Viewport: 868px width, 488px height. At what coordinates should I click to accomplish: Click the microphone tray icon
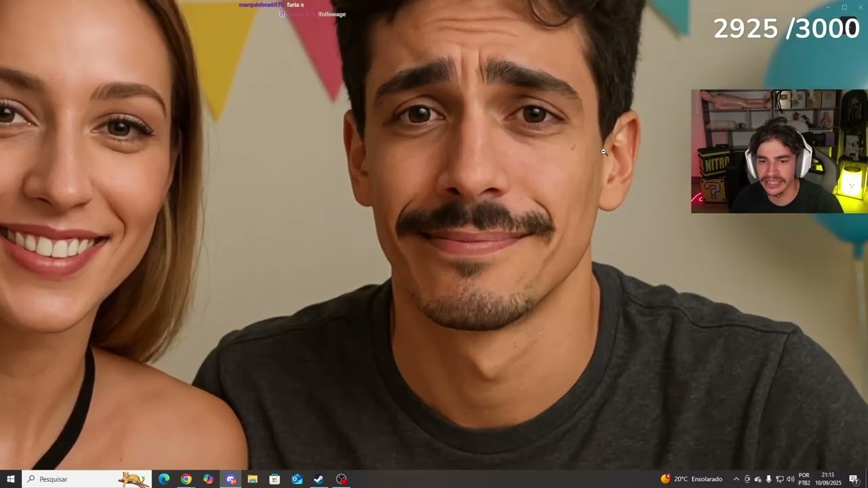(x=769, y=479)
